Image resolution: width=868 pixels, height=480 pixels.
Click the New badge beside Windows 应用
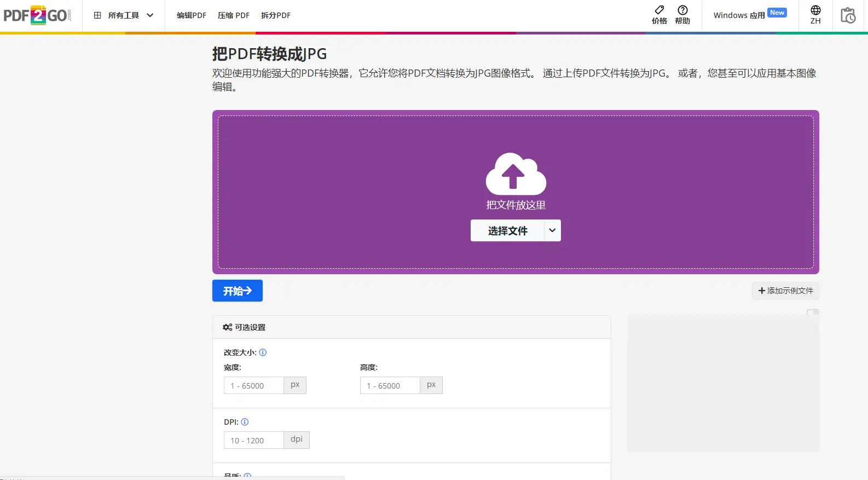tap(777, 13)
